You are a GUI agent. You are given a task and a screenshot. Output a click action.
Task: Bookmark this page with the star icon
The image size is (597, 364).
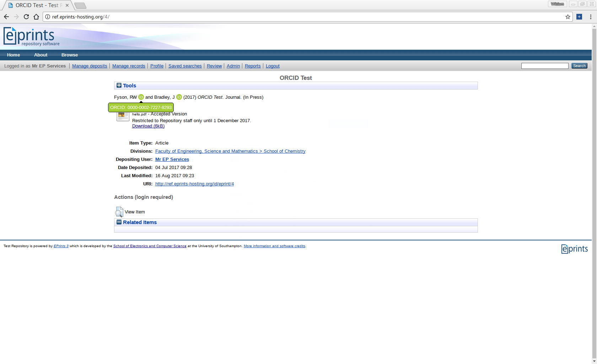tap(568, 17)
